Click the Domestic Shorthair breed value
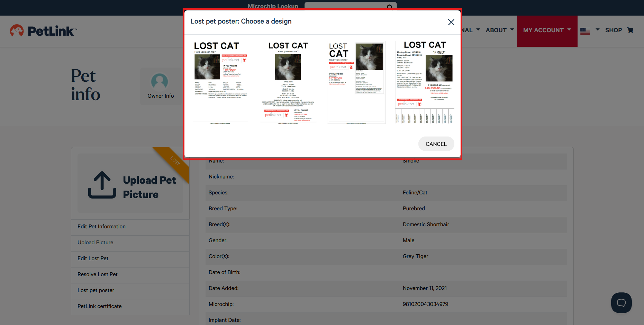Screen dimensions: 644x325 pyautogui.click(x=426, y=225)
